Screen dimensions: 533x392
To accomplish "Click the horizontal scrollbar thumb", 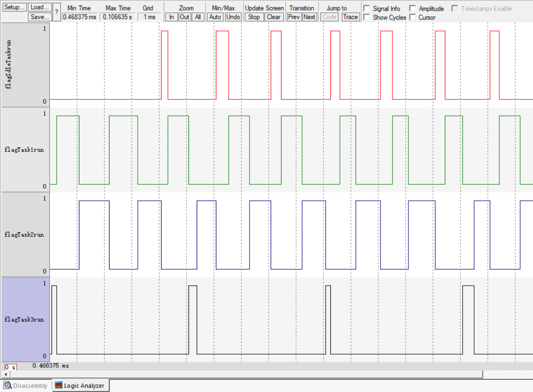I will tap(246, 374).
